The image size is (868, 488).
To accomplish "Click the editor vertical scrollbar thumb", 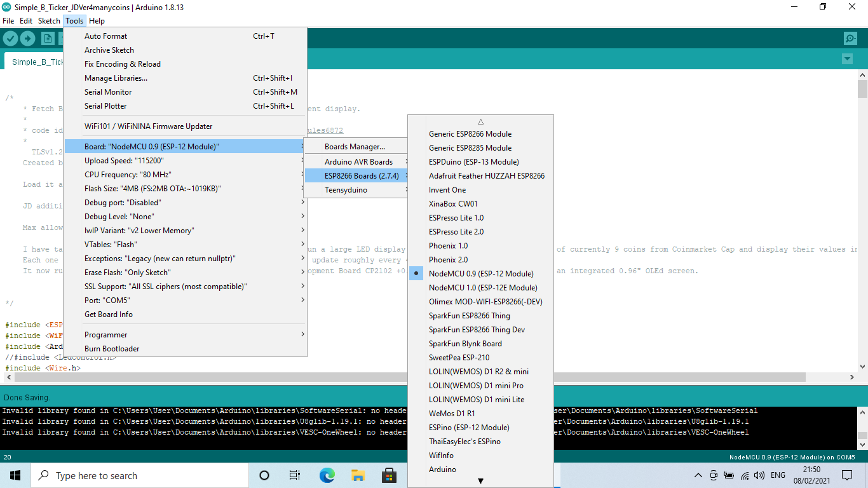I will 862,89.
